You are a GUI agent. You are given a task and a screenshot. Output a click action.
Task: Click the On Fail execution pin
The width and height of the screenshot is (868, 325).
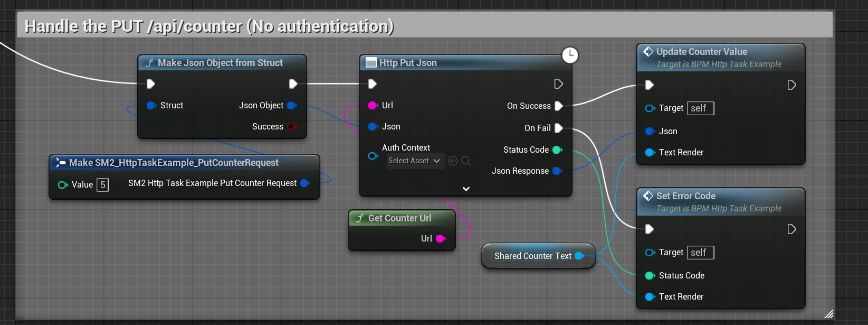point(559,128)
